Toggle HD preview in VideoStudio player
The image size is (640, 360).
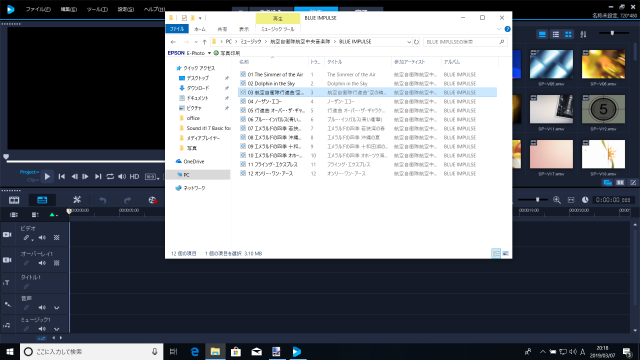134,176
